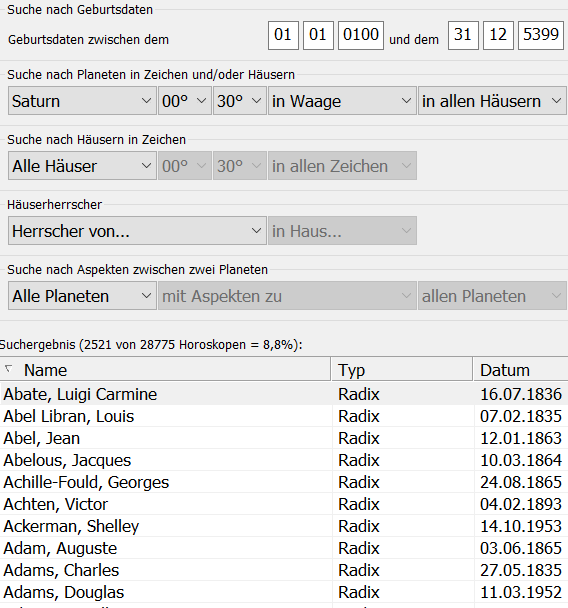Screen dimensions: 568x608
Task: Open the Saturn planet dropdown
Action: click(x=82, y=101)
